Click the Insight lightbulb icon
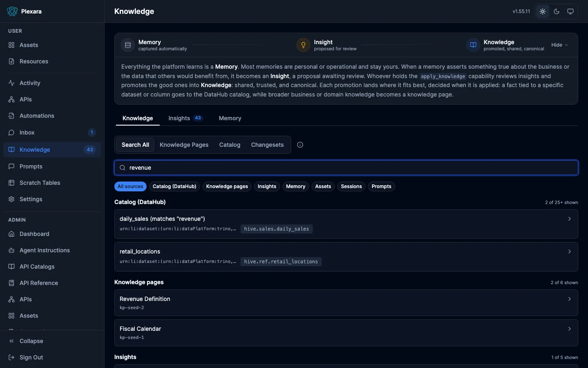 303,45
